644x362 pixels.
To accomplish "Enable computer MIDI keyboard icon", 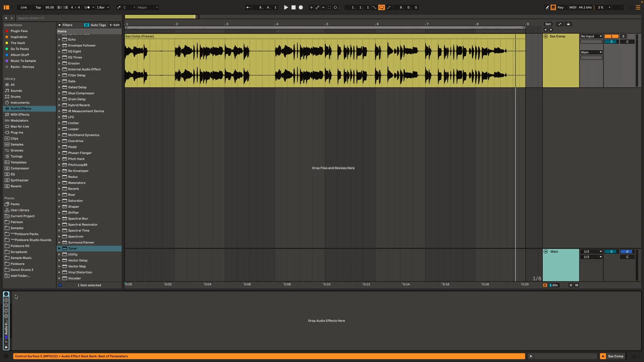I will point(553,7).
